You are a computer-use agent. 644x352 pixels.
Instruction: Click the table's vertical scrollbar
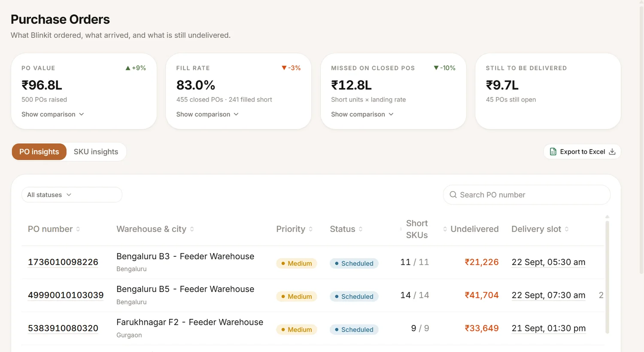tap(607, 277)
